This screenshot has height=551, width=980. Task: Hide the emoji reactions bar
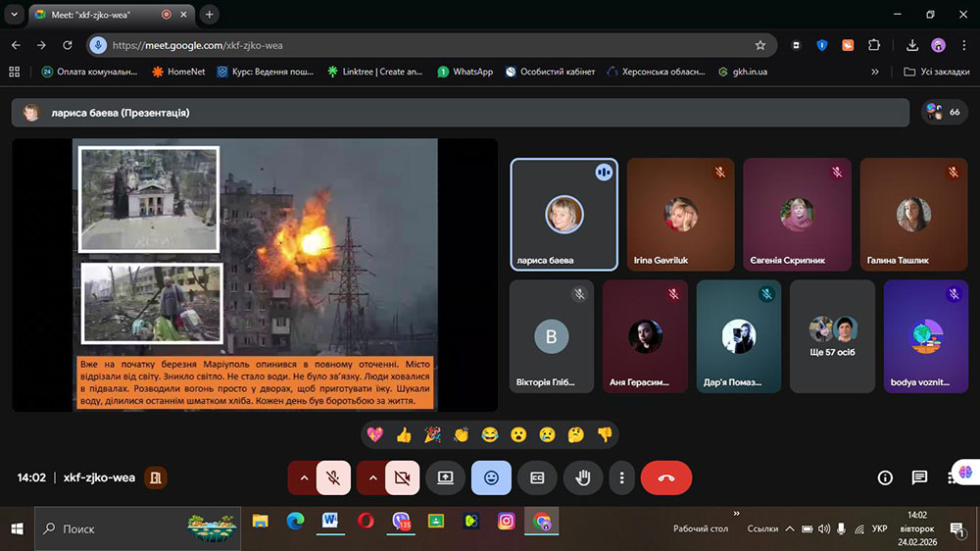point(491,477)
